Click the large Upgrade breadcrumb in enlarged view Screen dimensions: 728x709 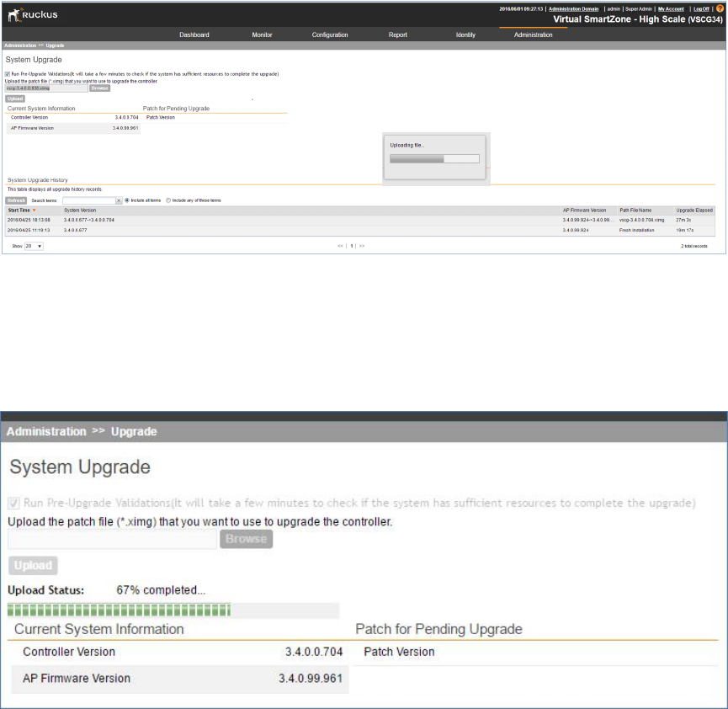pyautogui.click(x=134, y=432)
